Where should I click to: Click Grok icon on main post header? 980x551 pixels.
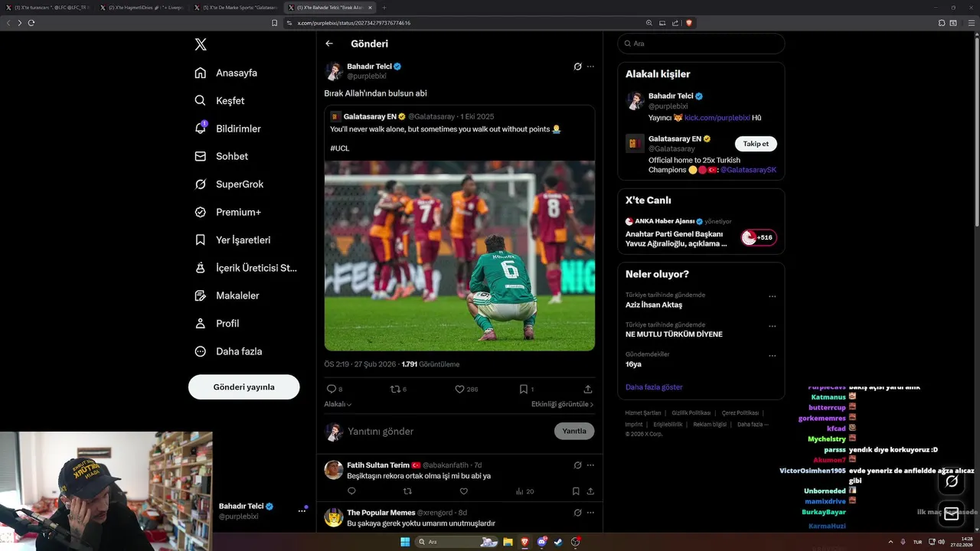pyautogui.click(x=577, y=67)
